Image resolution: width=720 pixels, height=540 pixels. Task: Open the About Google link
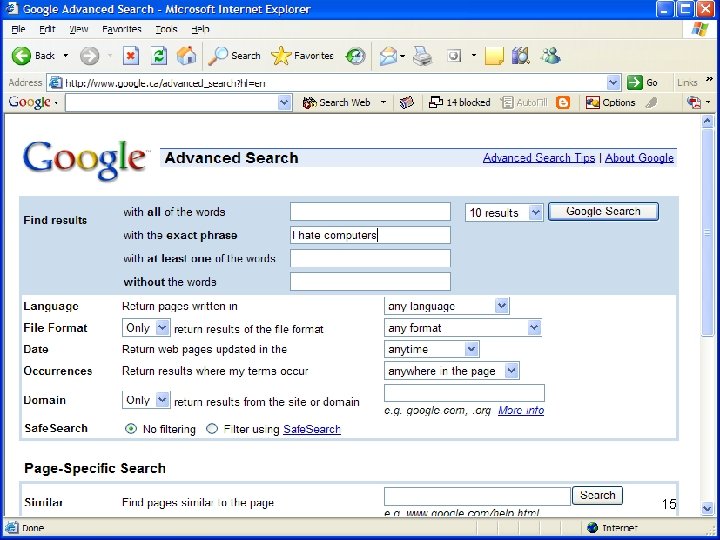click(x=639, y=158)
